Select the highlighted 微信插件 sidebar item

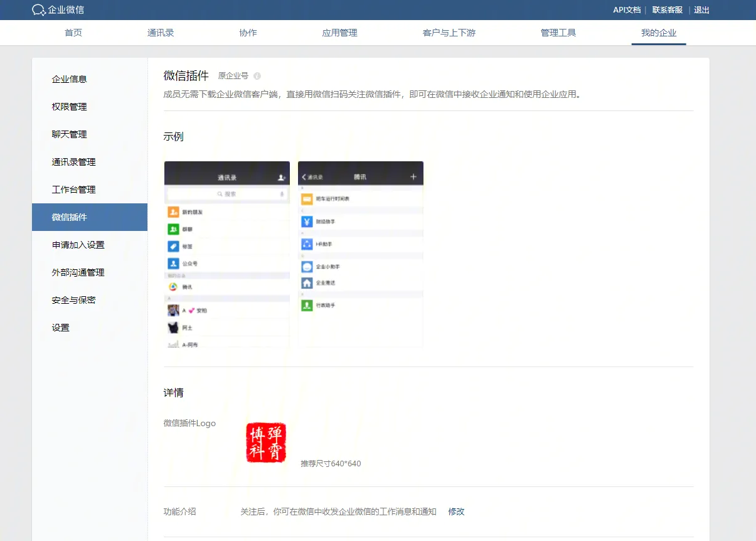point(90,217)
